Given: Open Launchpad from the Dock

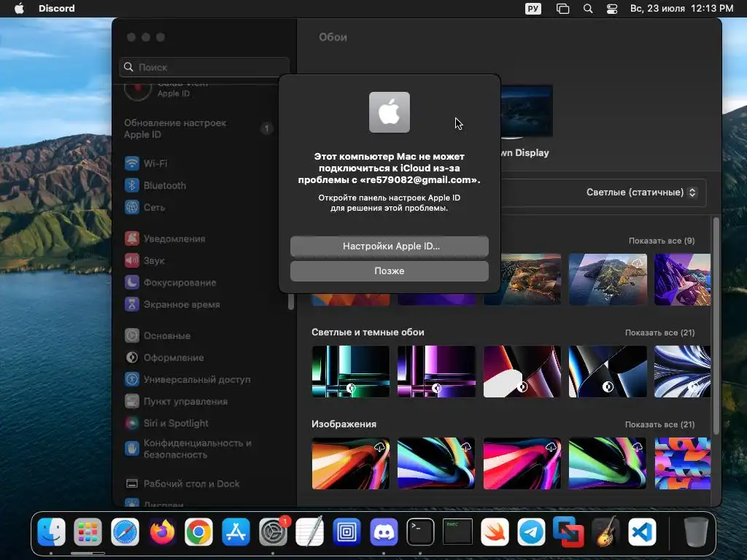Looking at the screenshot, I should (x=88, y=532).
